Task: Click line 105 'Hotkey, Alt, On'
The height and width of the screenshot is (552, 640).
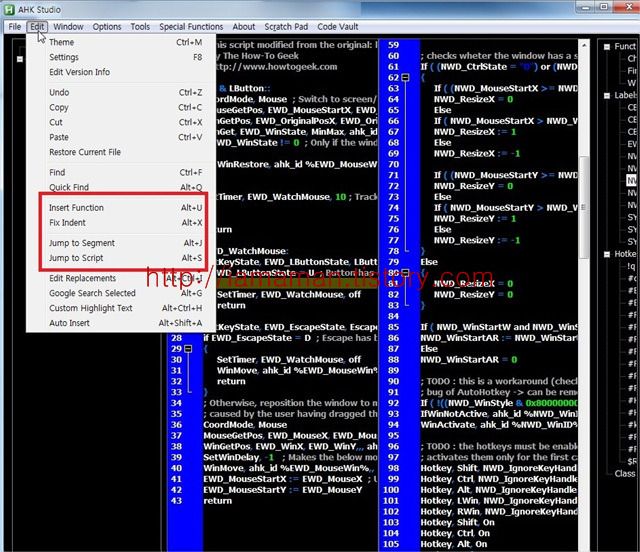Action: pos(453,544)
